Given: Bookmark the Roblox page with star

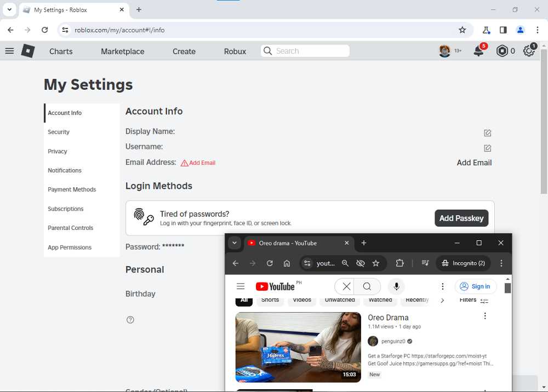Looking at the screenshot, I should [x=462, y=30].
